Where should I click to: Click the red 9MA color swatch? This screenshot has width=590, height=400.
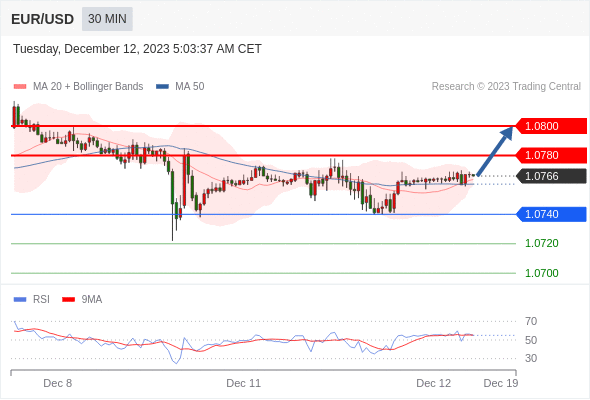68,300
